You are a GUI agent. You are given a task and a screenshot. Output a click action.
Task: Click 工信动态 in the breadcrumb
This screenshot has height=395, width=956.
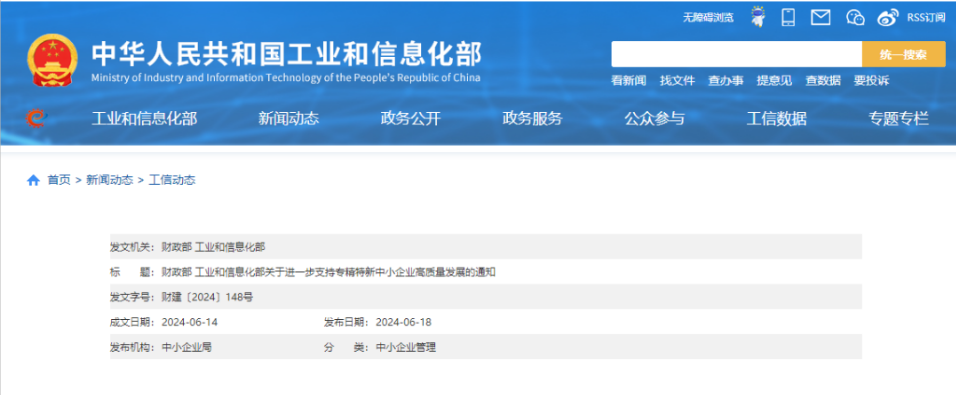click(172, 180)
